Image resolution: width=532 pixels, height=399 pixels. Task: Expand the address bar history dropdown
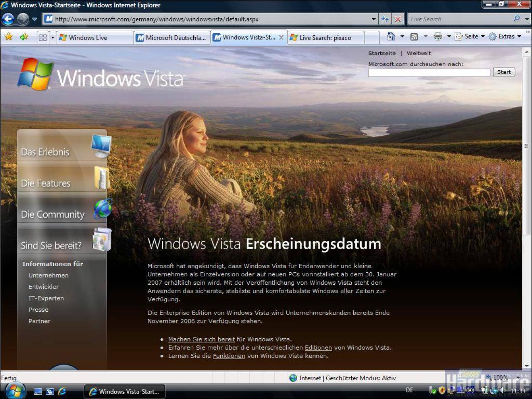click(x=374, y=19)
